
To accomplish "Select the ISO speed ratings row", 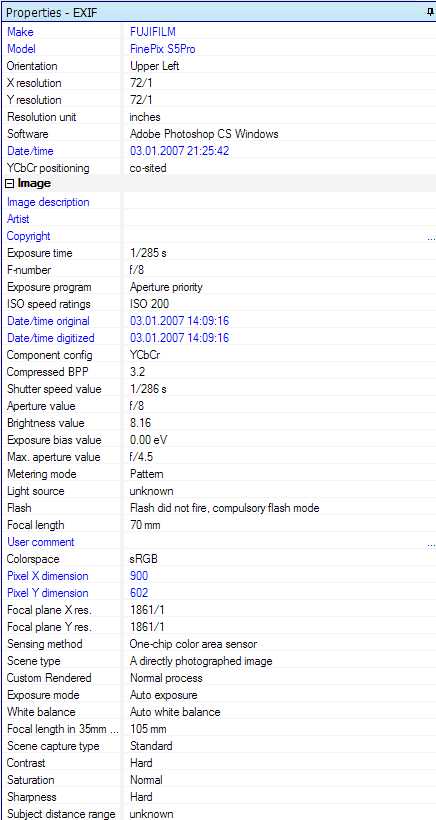I will [220, 304].
